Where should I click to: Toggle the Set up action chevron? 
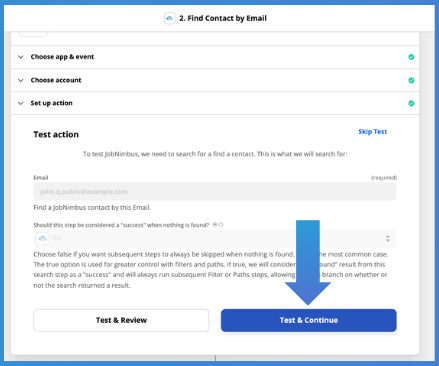[21, 103]
